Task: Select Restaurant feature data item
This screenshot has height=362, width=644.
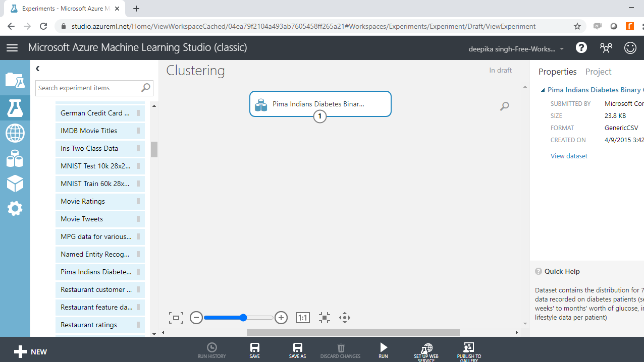Action: pos(100,307)
